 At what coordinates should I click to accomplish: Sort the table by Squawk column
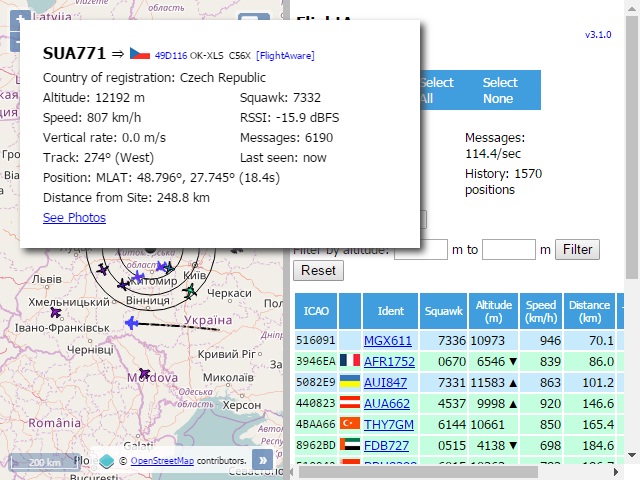click(x=442, y=311)
